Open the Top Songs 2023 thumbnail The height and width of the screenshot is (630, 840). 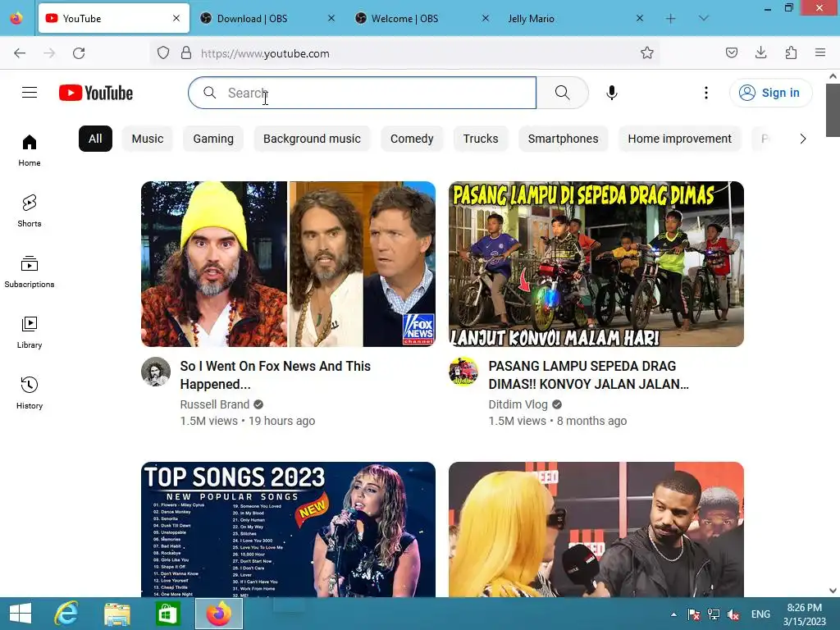(x=288, y=529)
